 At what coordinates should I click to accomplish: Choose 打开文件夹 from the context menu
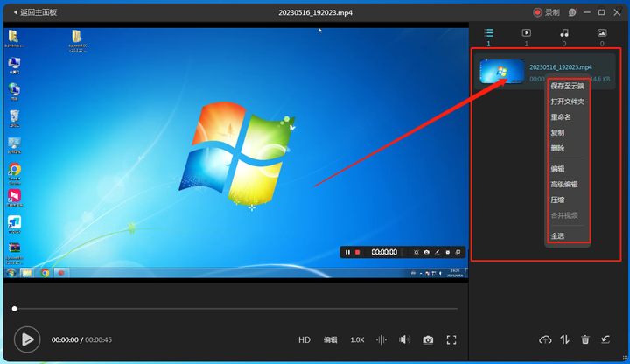point(567,101)
